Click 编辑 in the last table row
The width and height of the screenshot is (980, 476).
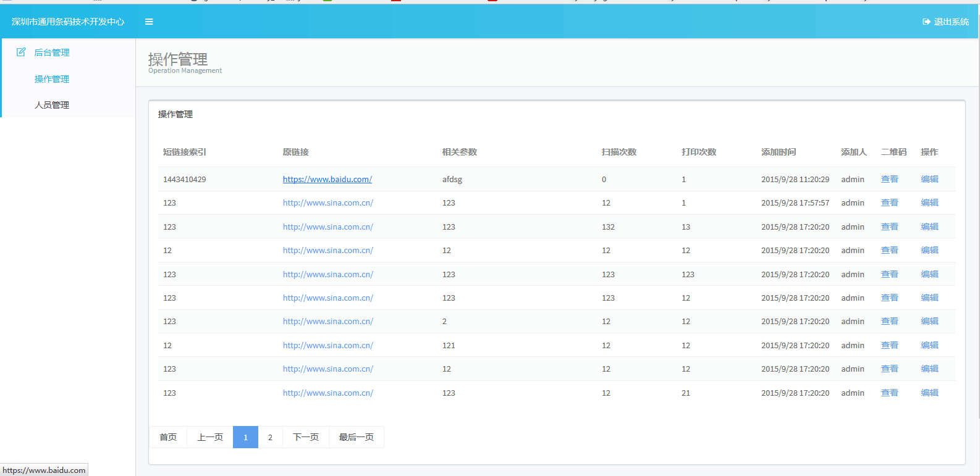point(929,393)
